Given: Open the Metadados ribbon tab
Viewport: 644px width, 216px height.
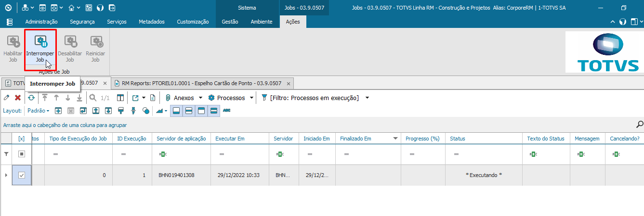Looking at the screenshot, I should pyautogui.click(x=152, y=22).
